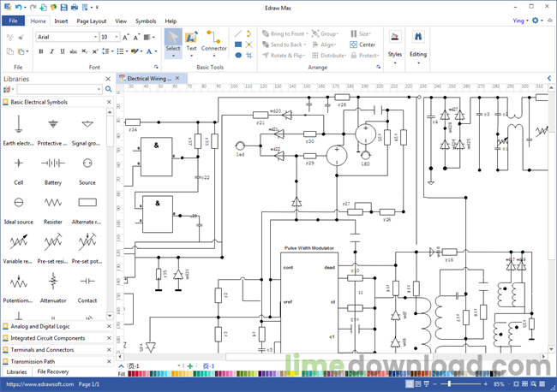The width and height of the screenshot is (557, 392).
Task: Toggle Bold formatting
Action: (x=41, y=51)
